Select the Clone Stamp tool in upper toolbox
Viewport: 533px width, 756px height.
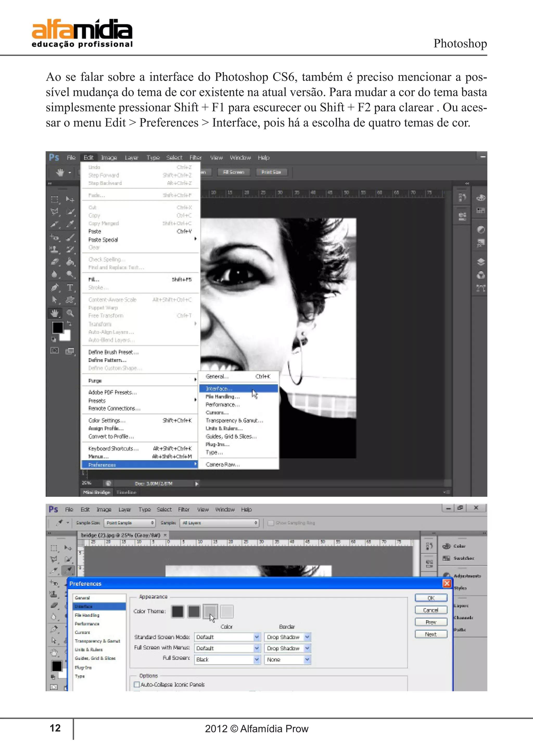[x=55, y=249]
